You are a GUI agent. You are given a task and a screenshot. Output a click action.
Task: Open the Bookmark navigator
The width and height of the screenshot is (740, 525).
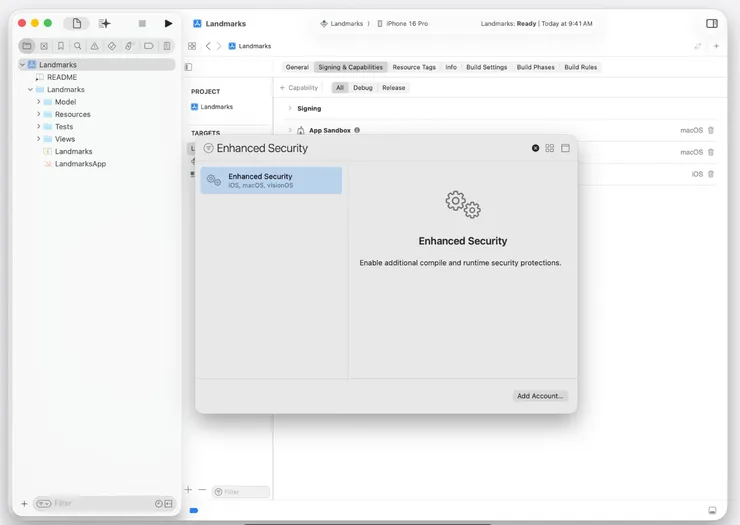61,46
